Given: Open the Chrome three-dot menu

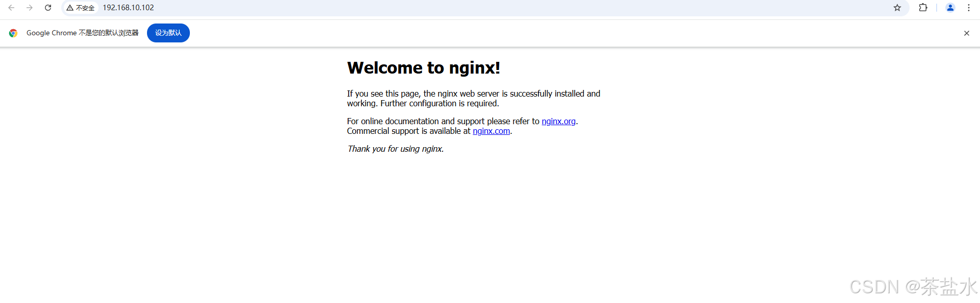Looking at the screenshot, I should pos(969,8).
